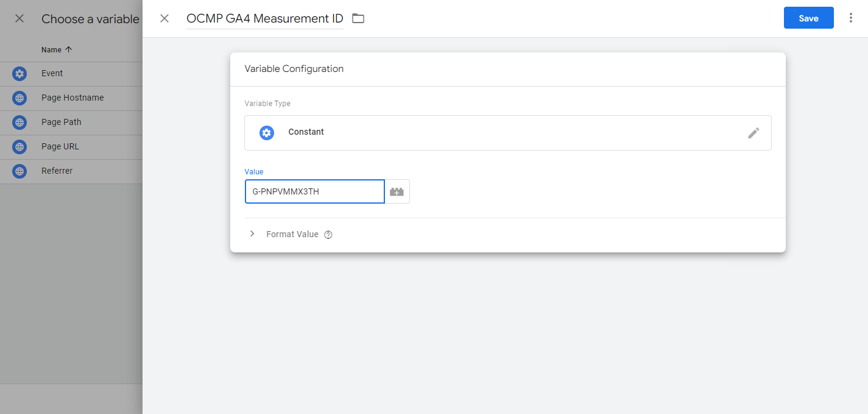
Task: Select the Page Path variable
Action: tap(71, 123)
